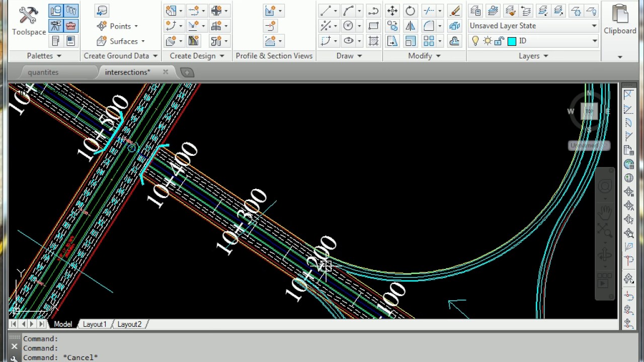The image size is (644, 362).
Task: Open the Toolspace palette
Action: pos(29,21)
